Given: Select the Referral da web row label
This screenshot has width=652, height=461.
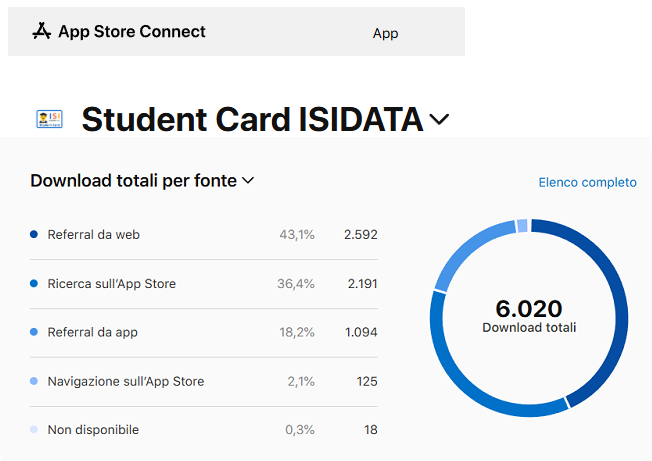Looking at the screenshot, I should tap(93, 235).
